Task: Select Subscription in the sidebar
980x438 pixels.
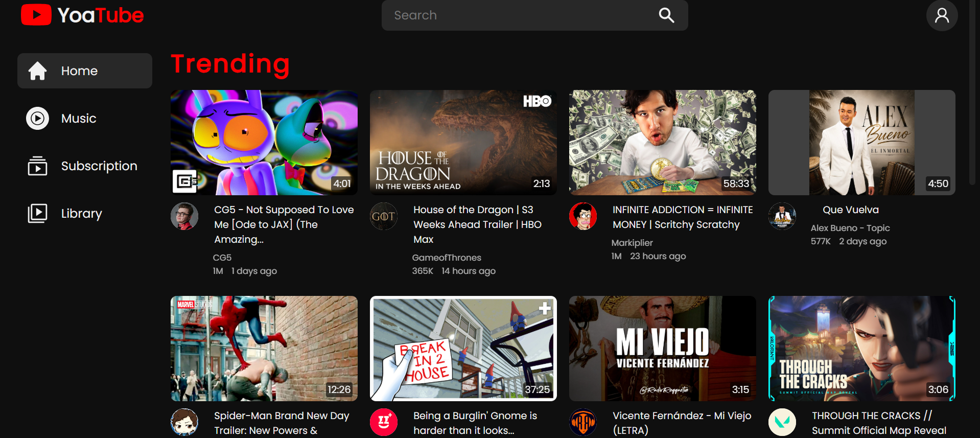Action: click(85, 166)
